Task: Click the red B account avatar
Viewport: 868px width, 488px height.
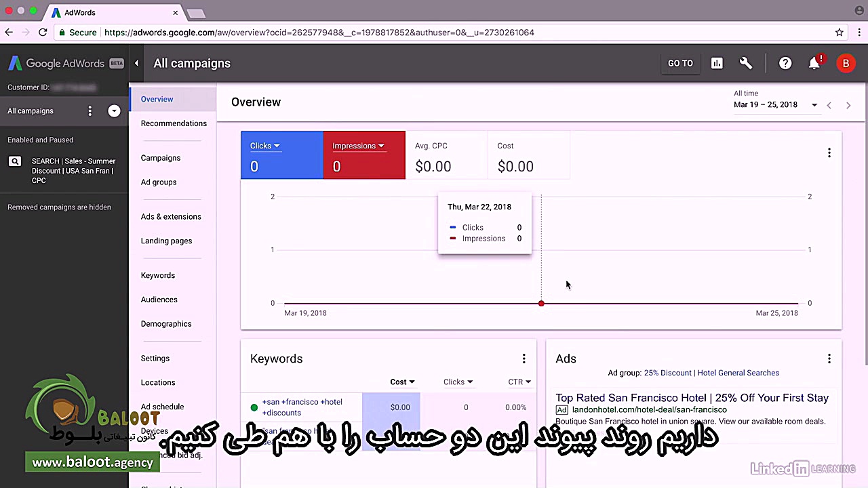Action: pyautogui.click(x=846, y=63)
